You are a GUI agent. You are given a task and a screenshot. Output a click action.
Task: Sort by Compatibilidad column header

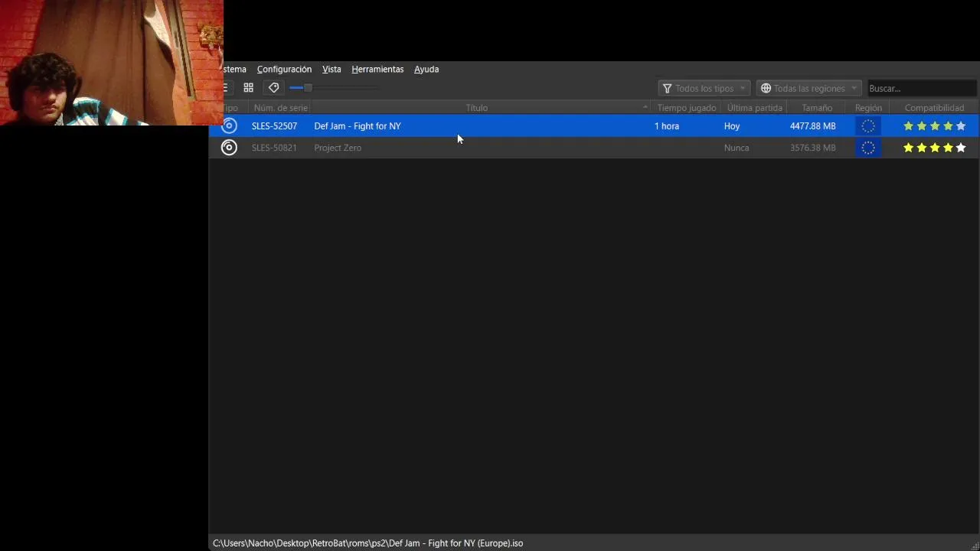tap(934, 108)
